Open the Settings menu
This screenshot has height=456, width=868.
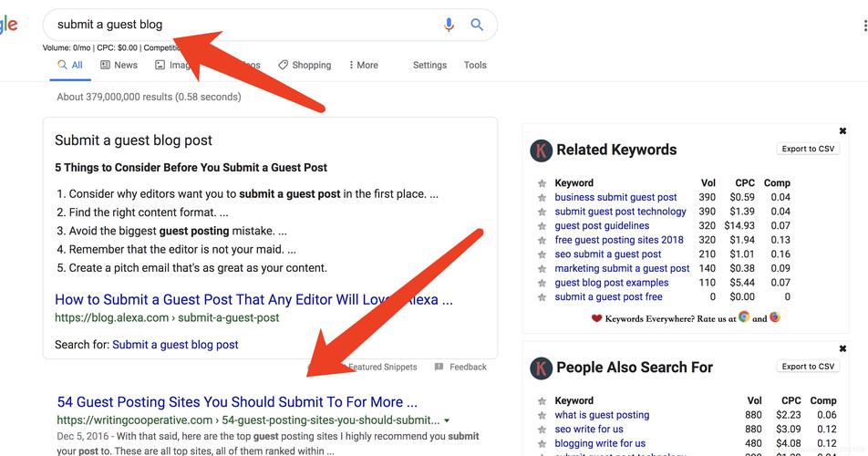pyautogui.click(x=429, y=66)
